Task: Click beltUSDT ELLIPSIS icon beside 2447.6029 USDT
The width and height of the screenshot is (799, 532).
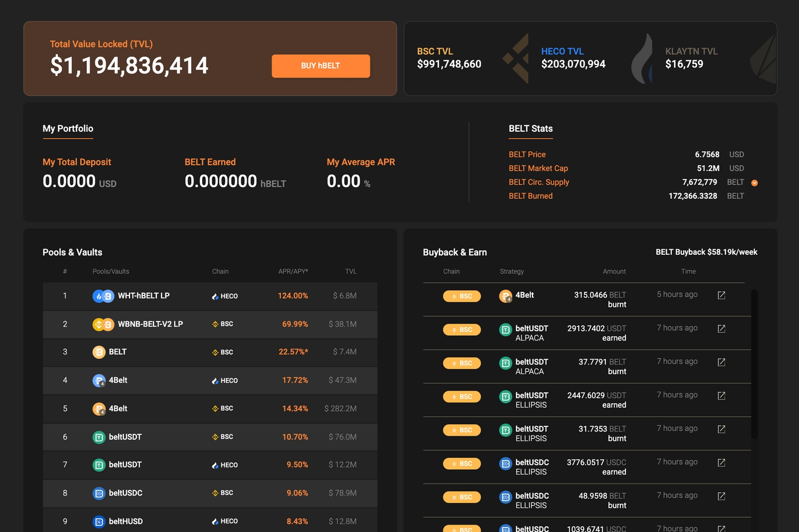Action: [506, 397]
